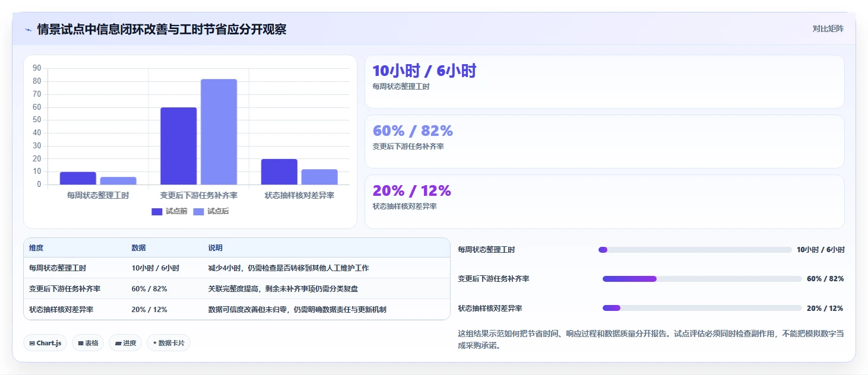This screenshot has height=375, width=868.
Task: Click the 试点前 bar for 状态抽样核对差异率
Action: pos(279,171)
